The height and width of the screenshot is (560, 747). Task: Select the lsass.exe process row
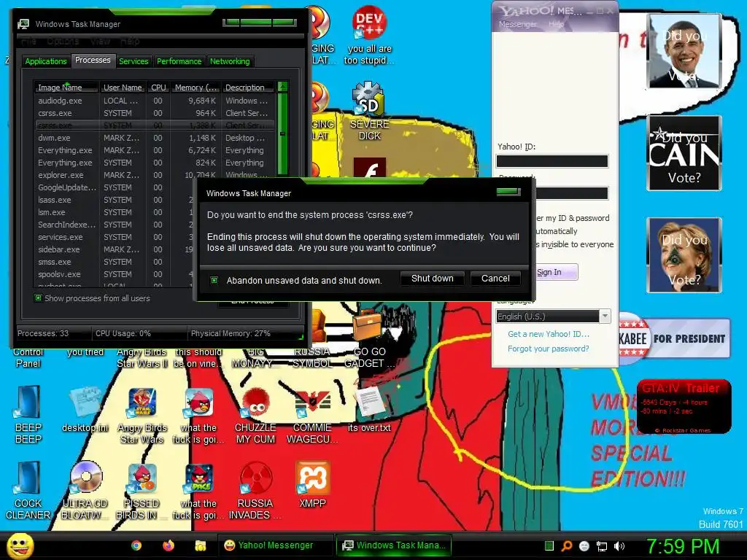115,200
